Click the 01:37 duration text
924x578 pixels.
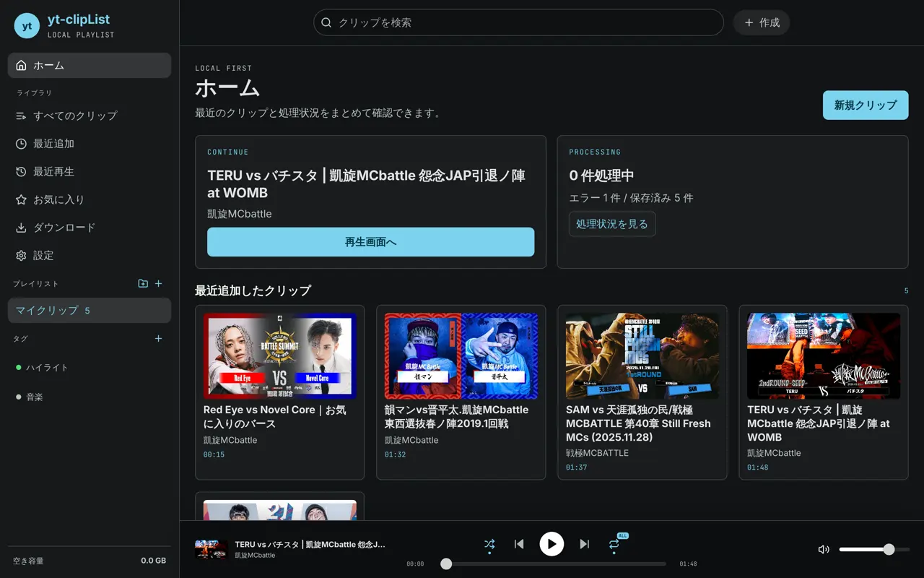pos(576,467)
